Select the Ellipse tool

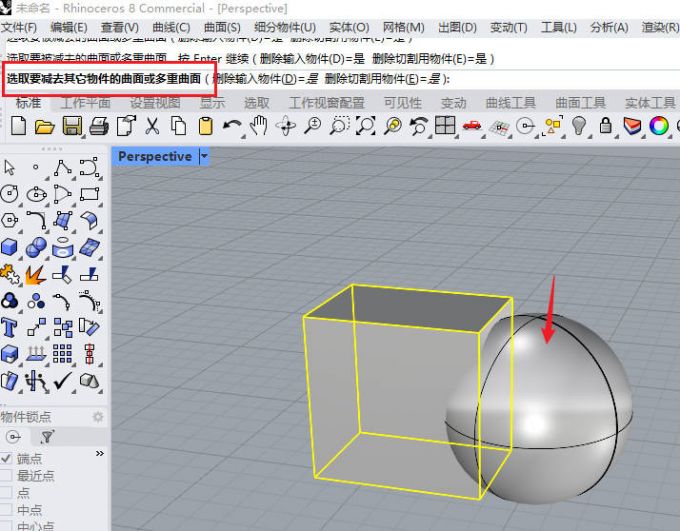36,194
